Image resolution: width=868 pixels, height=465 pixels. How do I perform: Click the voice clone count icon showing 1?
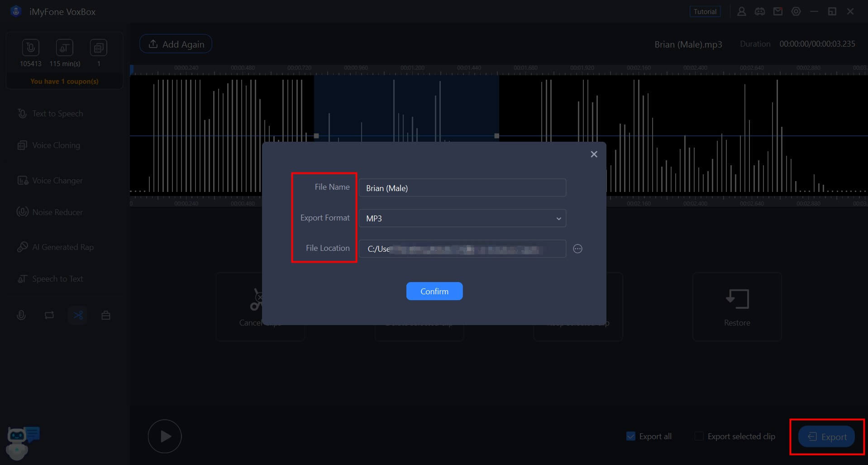[98, 48]
